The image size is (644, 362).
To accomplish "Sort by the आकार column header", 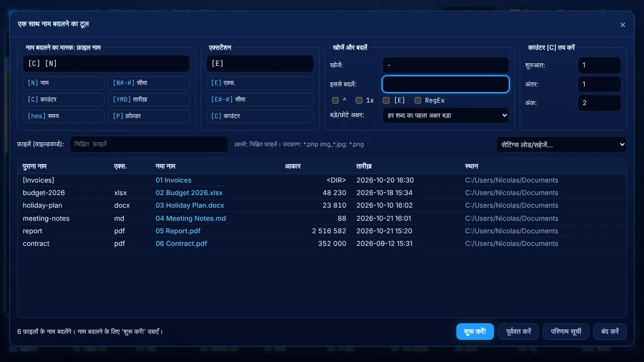I will [x=293, y=166].
